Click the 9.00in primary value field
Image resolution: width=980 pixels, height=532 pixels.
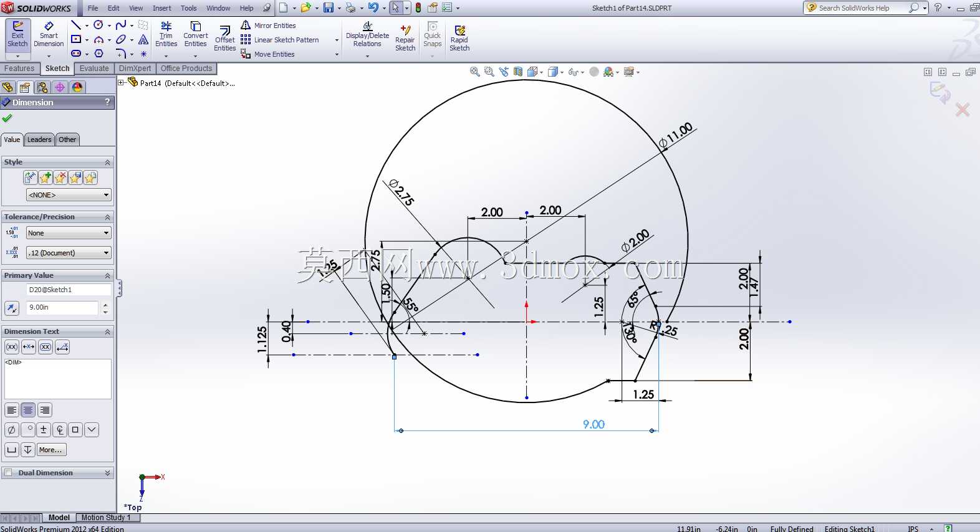pos(62,307)
